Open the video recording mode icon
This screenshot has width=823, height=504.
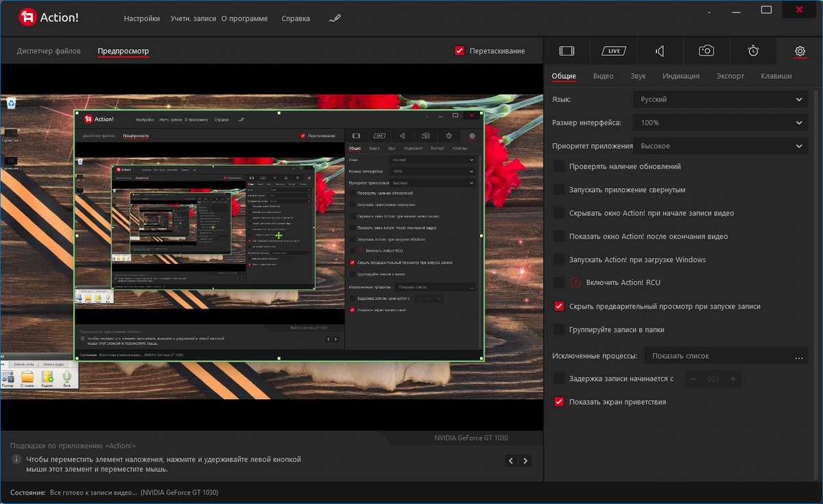566,51
